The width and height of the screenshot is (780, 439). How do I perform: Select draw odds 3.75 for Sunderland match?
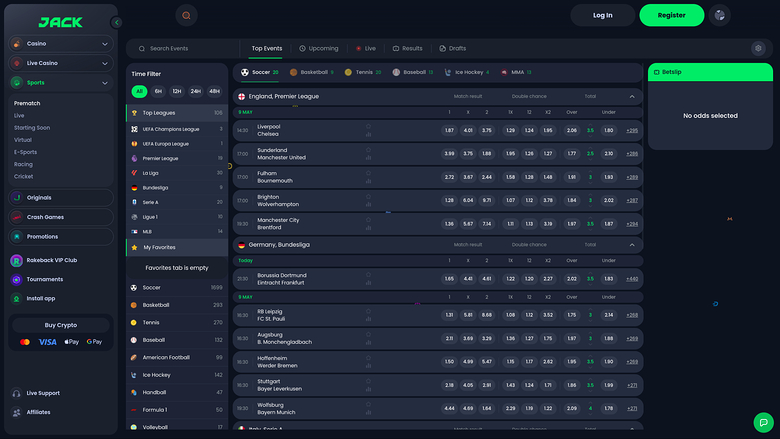(x=468, y=154)
